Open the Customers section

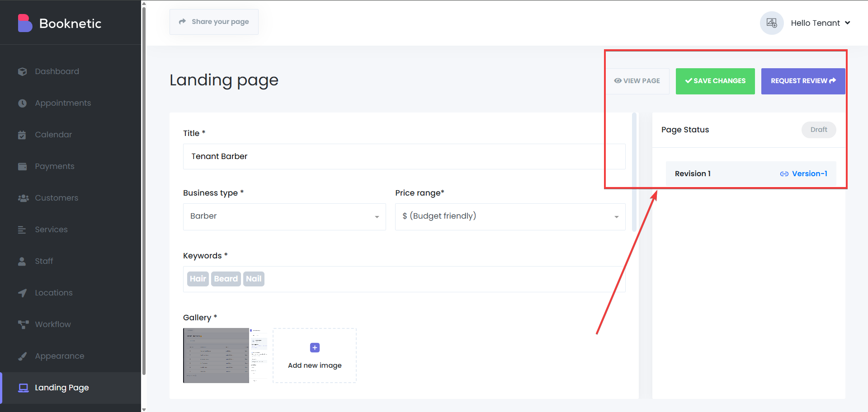(71, 198)
